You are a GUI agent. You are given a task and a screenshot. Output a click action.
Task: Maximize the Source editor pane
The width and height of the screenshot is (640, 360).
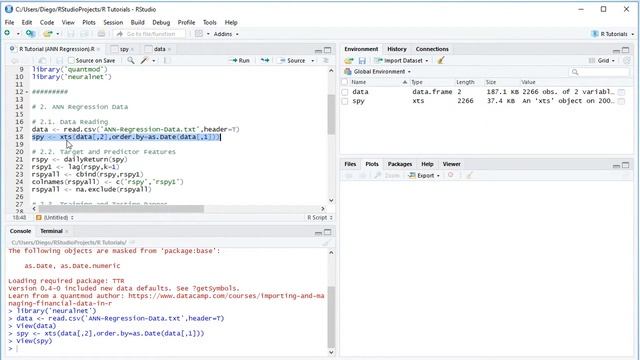click(328, 50)
